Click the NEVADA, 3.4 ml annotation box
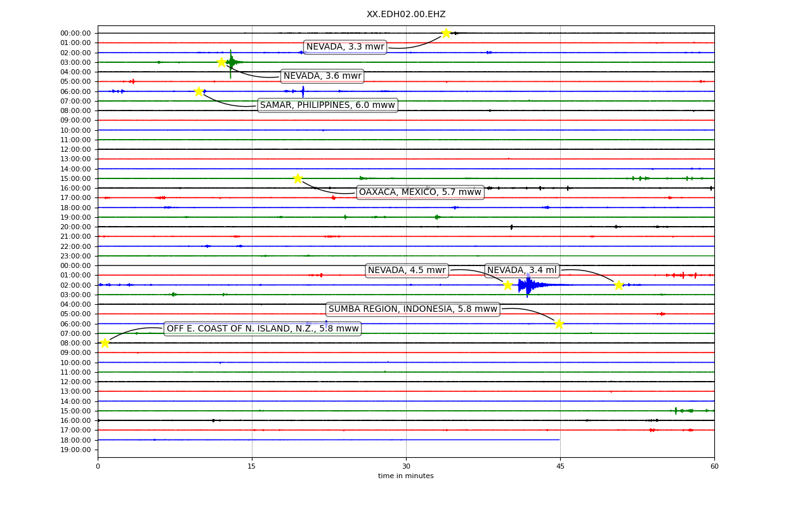This screenshot has width=812, height=508. point(521,271)
